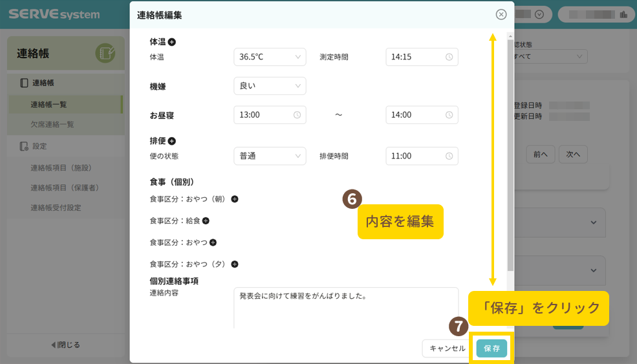Open the 便の状態 dropdown showing 普通
Image resolution: width=637 pixels, height=364 pixels.
[270, 156]
